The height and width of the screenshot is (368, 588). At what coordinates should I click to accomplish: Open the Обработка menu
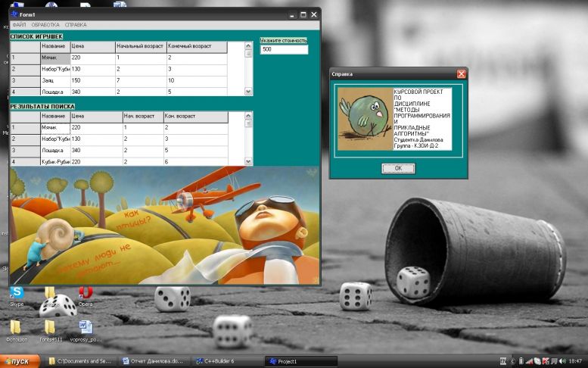45,25
